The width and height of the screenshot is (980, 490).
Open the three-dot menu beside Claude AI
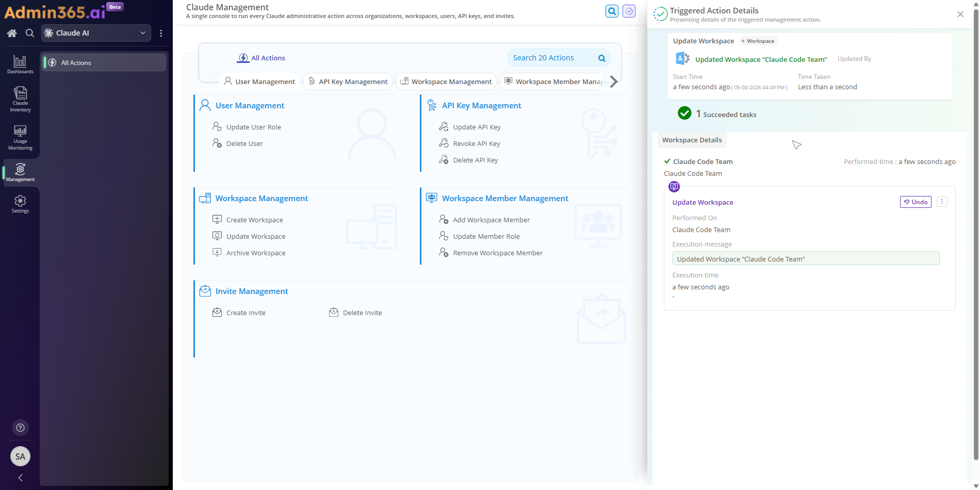[161, 33]
